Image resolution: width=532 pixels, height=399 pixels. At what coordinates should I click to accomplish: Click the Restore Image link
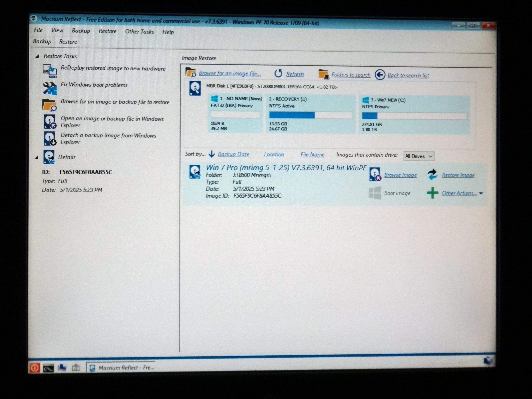458,175
